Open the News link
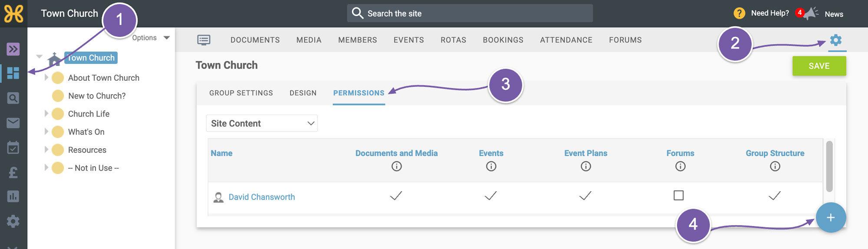The image size is (868, 249). (834, 14)
